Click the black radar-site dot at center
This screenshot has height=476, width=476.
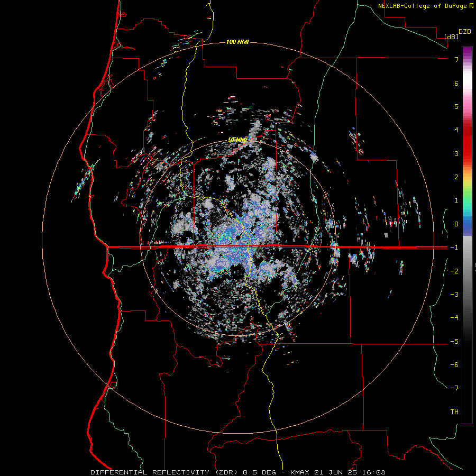coord(239,237)
